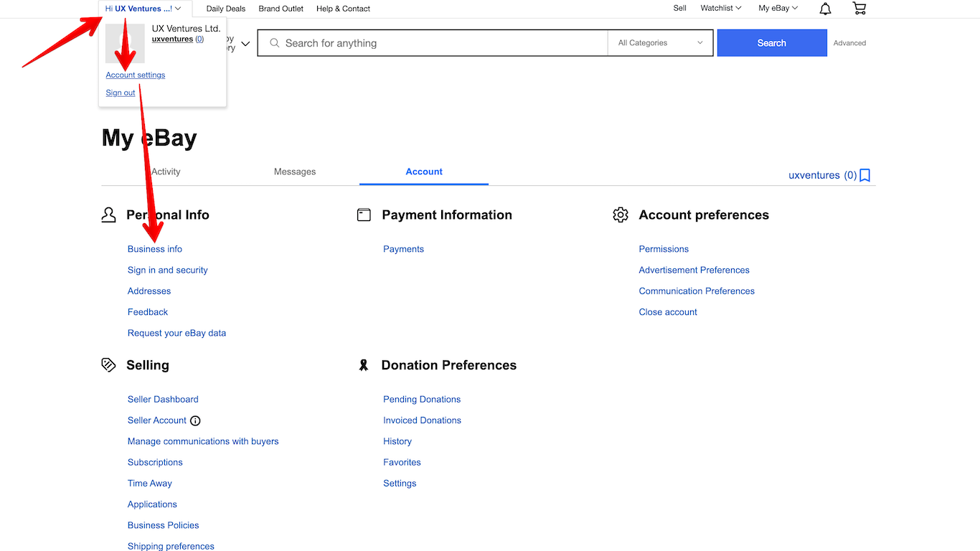980x551 pixels.
Task: Expand the Hi UX Ventures account dropdown
Action: (143, 9)
